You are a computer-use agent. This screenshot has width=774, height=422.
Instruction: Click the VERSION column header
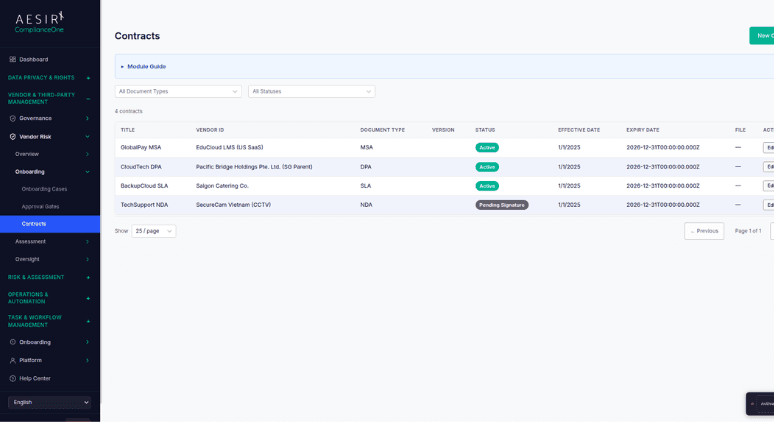point(443,130)
